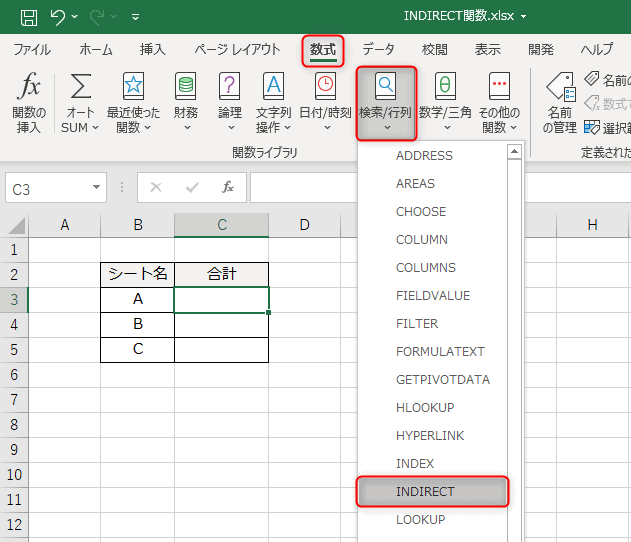Click 選択範囲から作成 icon
This screenshot has width=631, height=542.
592,127
